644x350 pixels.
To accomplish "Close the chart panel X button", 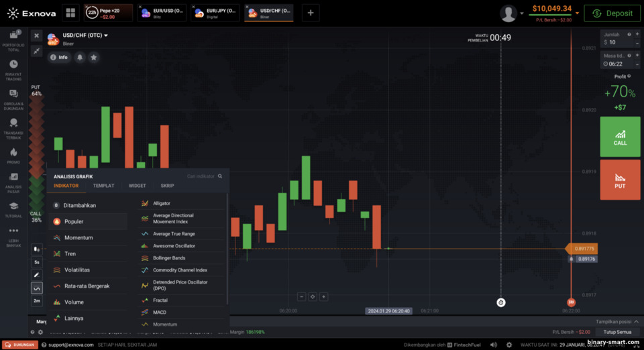I will [x=36, y=36].
